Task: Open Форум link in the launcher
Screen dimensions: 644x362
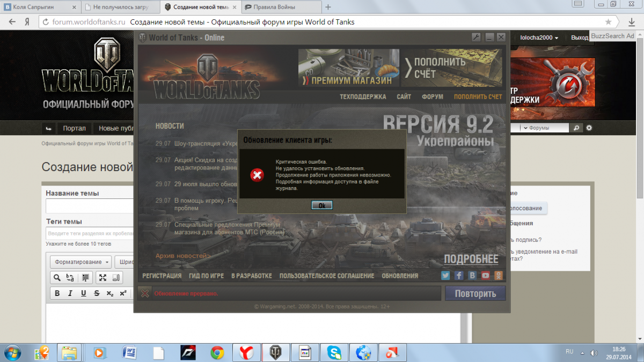Action: click(x=433, y=97)
